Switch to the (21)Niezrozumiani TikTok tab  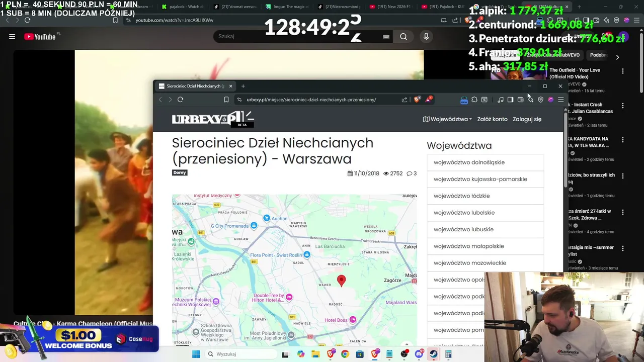tap(339, 7)
